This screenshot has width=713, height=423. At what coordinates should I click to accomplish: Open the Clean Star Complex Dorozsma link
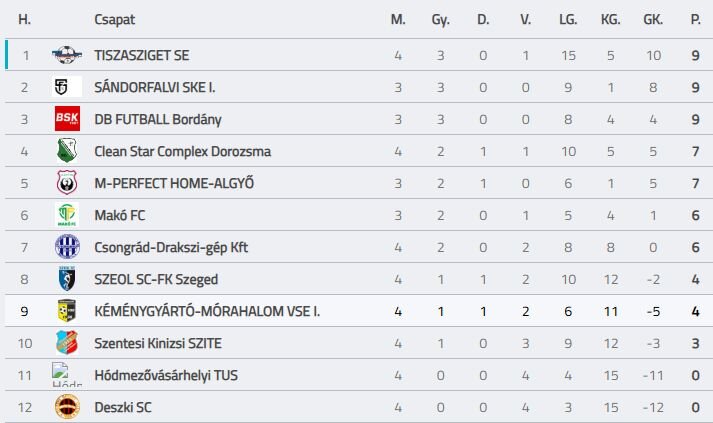(x=182, y=151)
